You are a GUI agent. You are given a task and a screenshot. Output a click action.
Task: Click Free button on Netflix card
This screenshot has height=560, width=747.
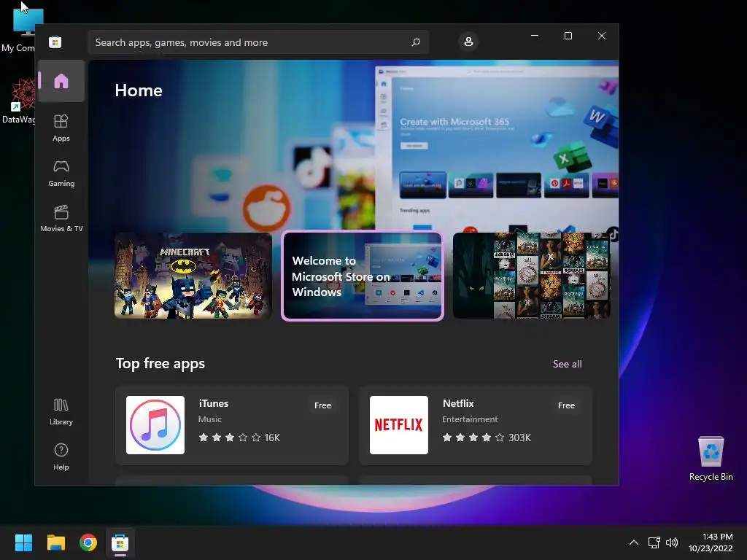click(x=566, y=405)
